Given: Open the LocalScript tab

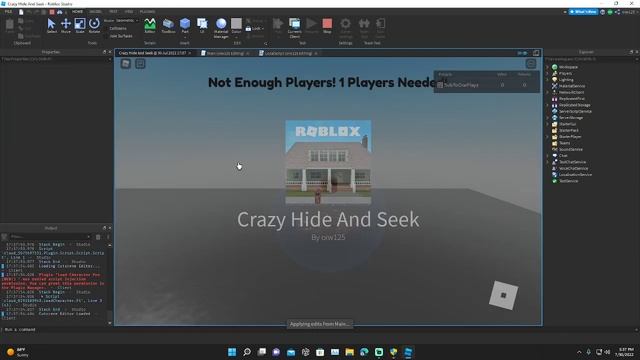Looking at the screenshot, I should pyautogui.click(x=288, y=53).
